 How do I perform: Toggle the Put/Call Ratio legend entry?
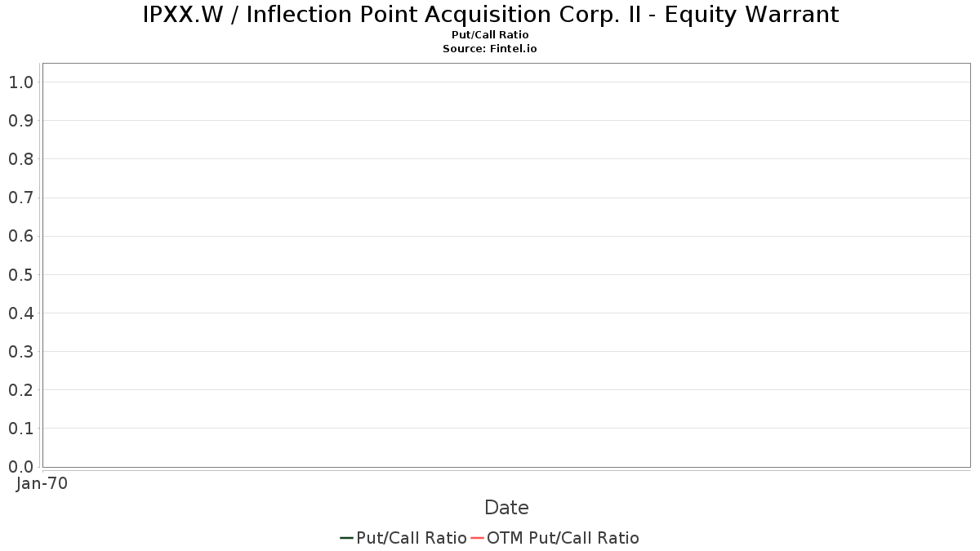403,538
